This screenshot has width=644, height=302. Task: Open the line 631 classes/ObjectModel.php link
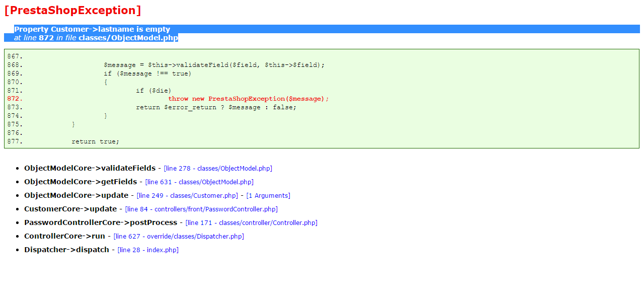click(x=199, y=182)
